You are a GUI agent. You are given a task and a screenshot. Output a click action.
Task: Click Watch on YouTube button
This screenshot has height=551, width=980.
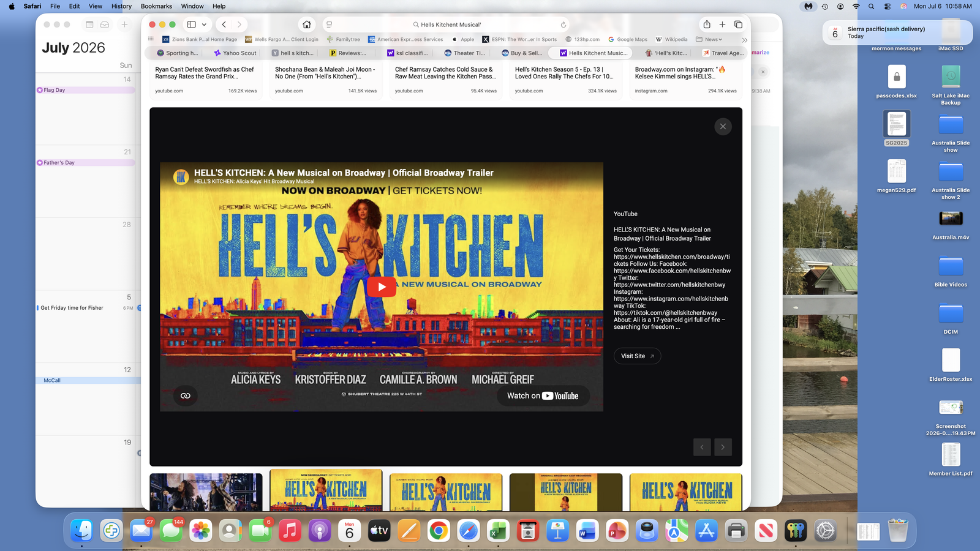point(543,396)
